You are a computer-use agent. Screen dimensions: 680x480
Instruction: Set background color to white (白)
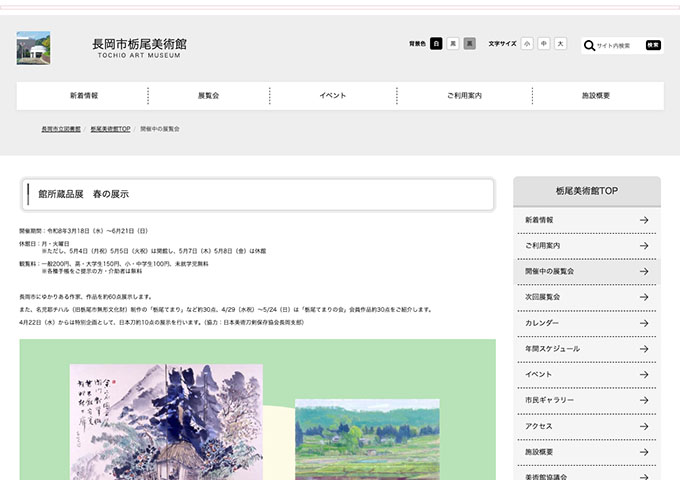tap(436, 43)
